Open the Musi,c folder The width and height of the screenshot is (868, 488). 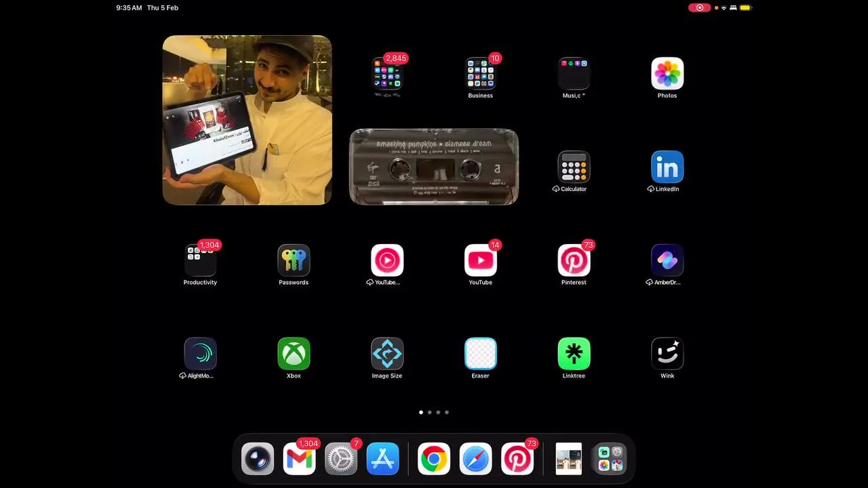tap(574, 73)
